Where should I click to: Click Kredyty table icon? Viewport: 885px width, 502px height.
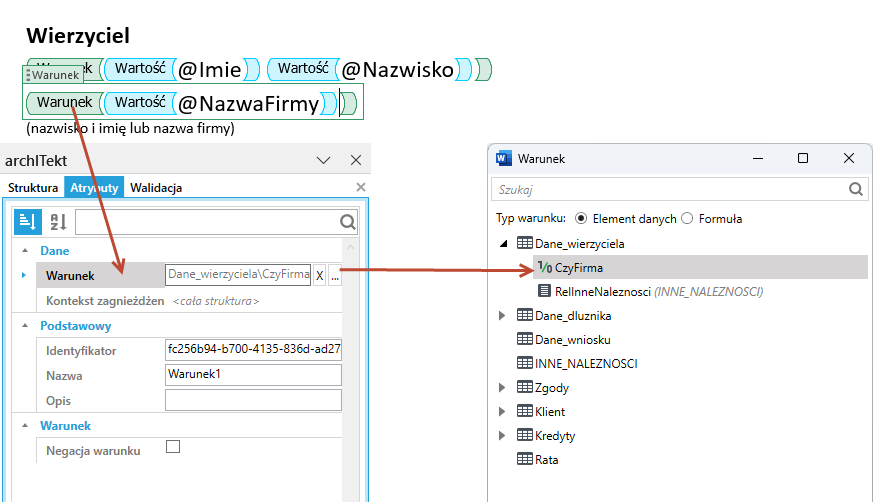524,435
